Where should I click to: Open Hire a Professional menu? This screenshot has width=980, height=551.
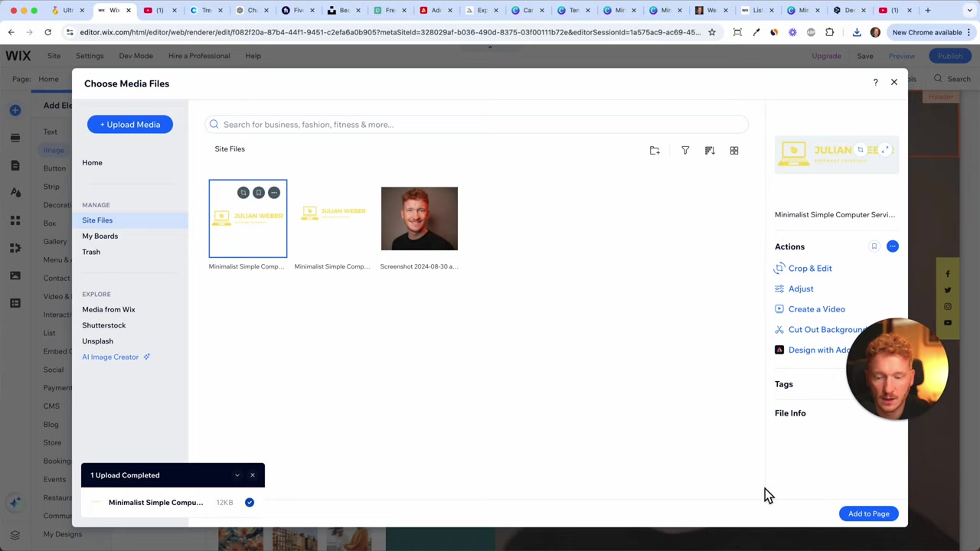point(199,56)
